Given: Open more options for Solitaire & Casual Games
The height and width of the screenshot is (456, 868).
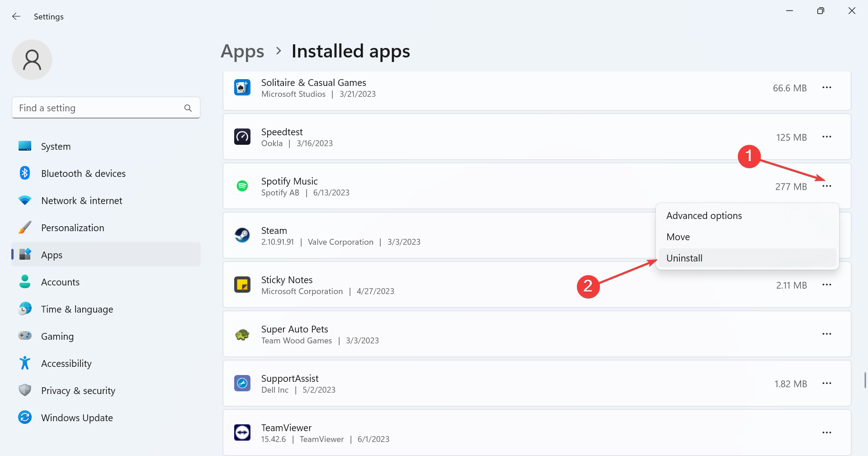Looking at the screenshot, I should 827,88.
